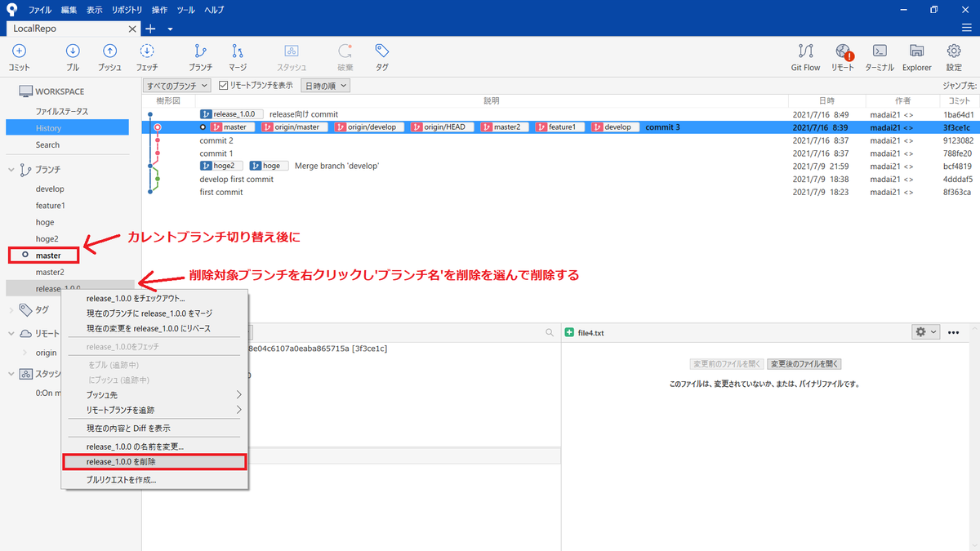This screenshot has height=551, width=980.
Task: Open the 表示 menu
Action: point(95,10)
